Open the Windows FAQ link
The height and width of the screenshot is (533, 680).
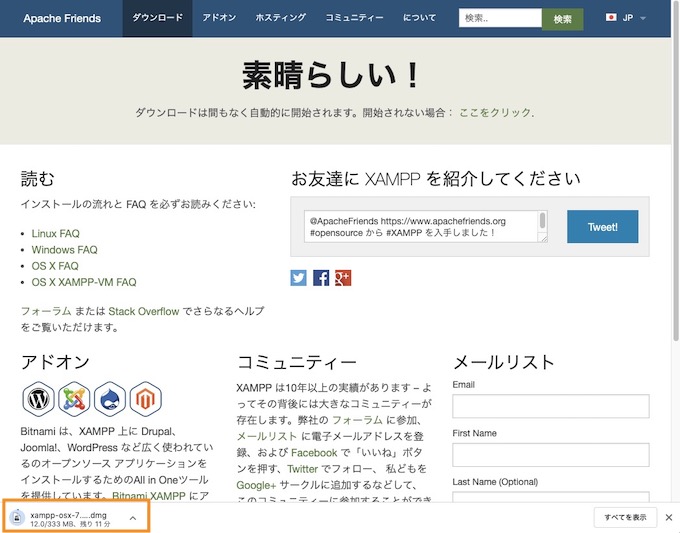pos(65,250)
